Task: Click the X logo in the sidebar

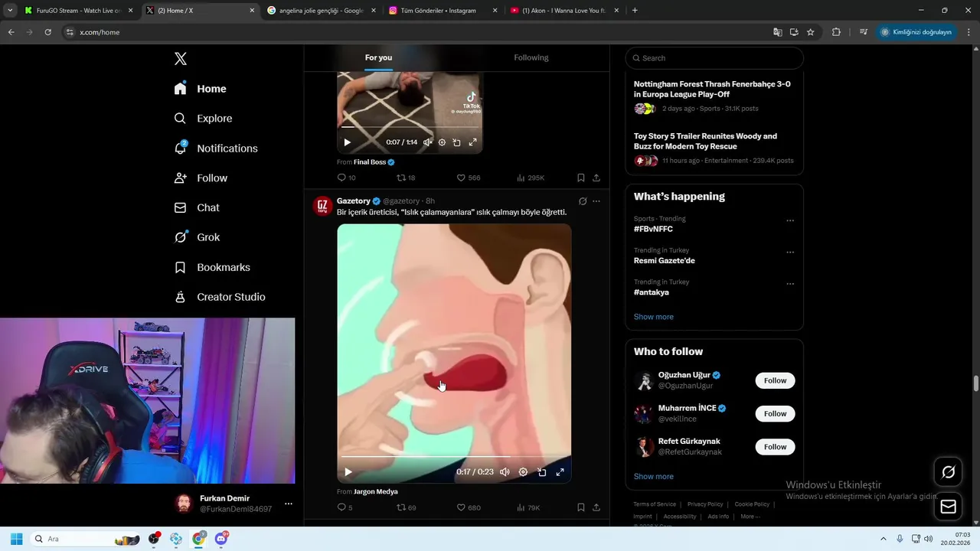Action: coord(181,59)
